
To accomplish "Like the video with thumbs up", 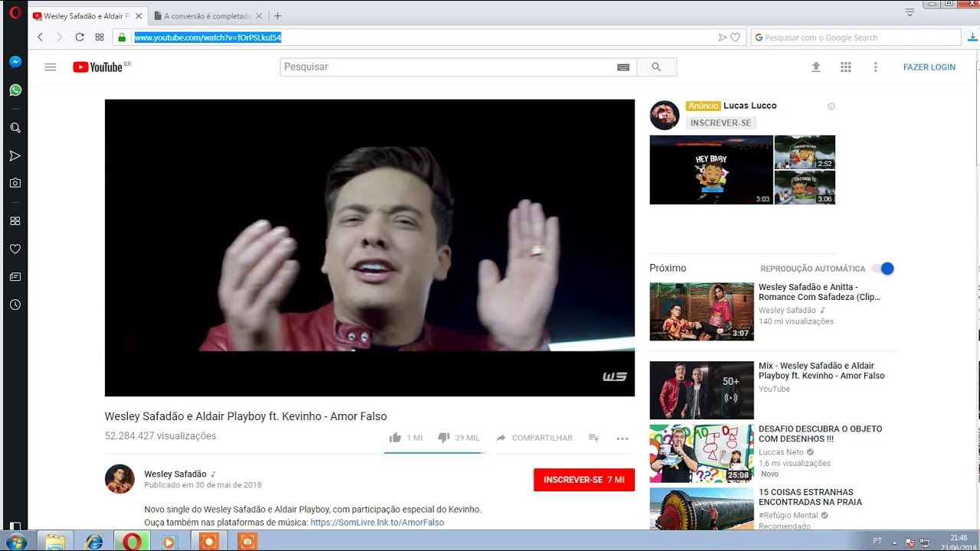I will pos(395,438).
